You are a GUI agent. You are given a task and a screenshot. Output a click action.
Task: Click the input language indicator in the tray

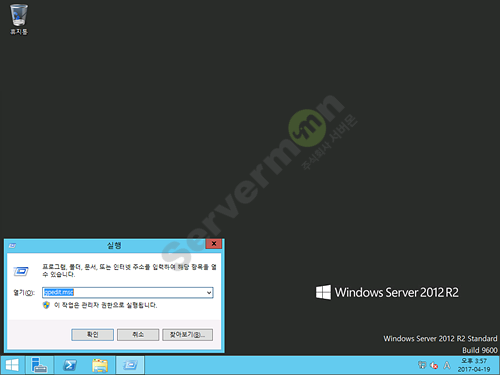[447, 365]
